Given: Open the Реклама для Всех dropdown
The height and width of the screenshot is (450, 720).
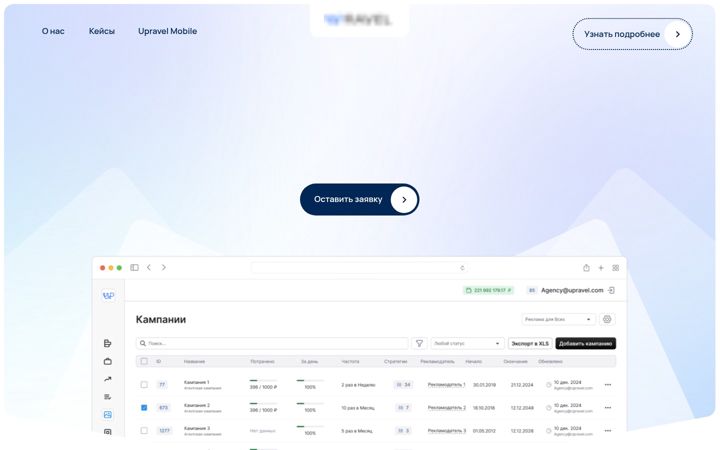Looking at the screenshot, I should tap(558, 319).
